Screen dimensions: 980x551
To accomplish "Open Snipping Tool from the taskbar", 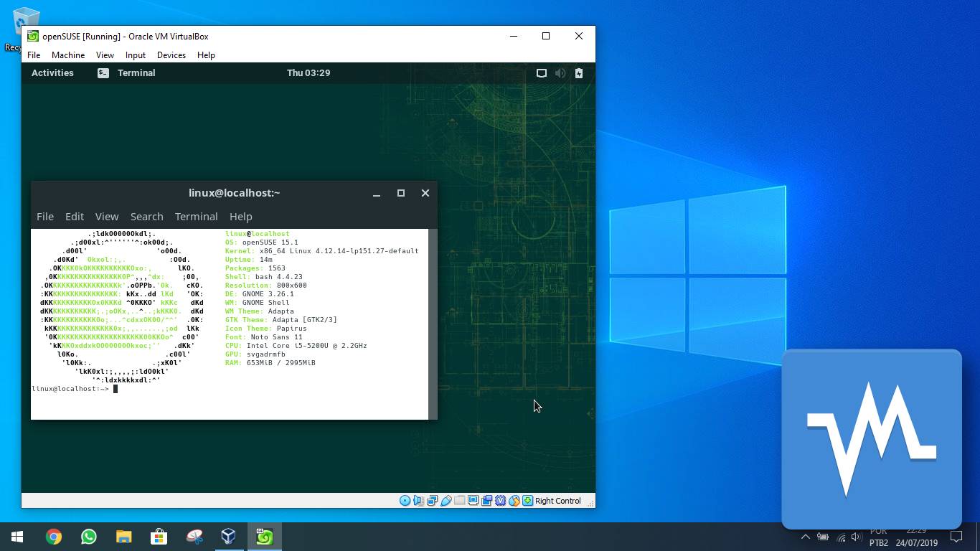I will pos(194,537).
